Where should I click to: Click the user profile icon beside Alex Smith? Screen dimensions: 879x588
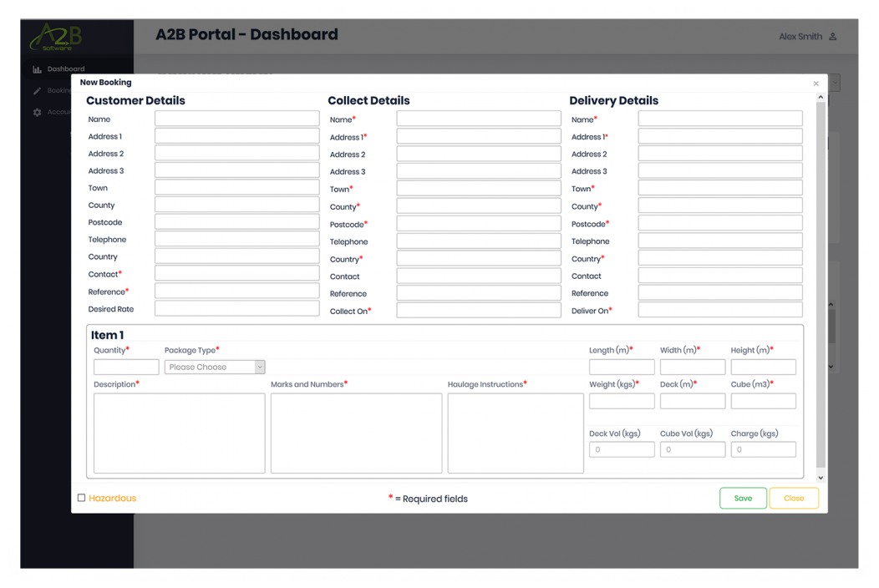tap(832, 37)
